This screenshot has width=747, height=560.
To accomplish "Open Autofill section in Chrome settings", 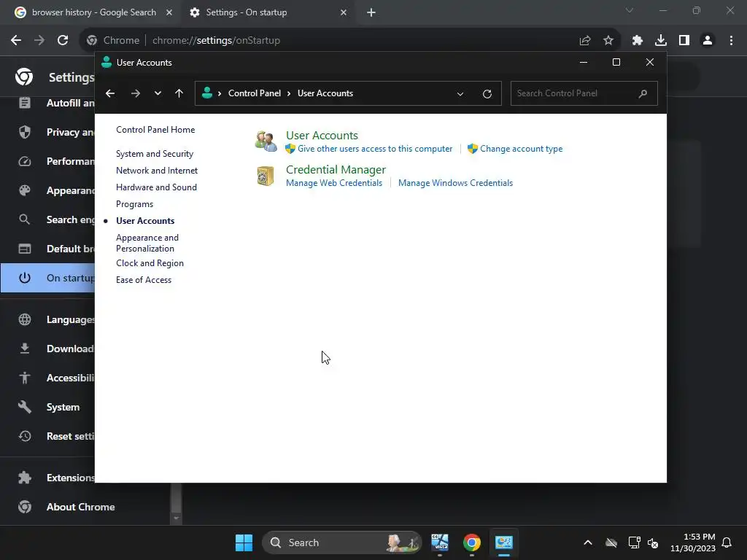I will [47, 103].
